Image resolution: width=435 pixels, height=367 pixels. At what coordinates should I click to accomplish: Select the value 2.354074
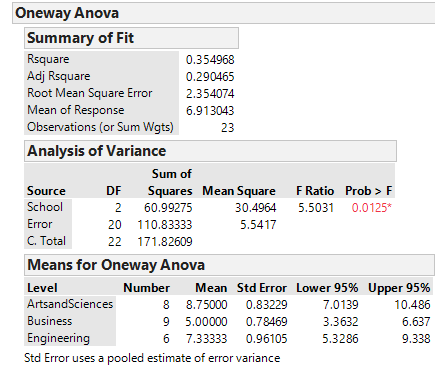210,94
